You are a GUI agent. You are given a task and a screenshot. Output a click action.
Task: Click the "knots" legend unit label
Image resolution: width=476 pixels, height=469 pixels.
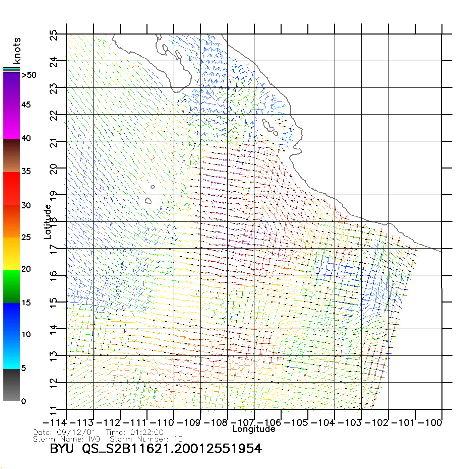[17, 51]
